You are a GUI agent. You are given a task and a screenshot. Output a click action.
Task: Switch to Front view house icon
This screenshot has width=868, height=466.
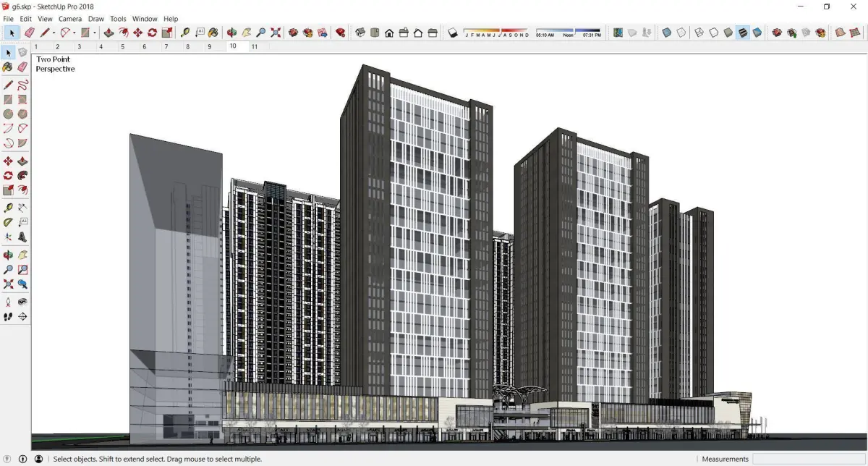[x=389, y=33]
